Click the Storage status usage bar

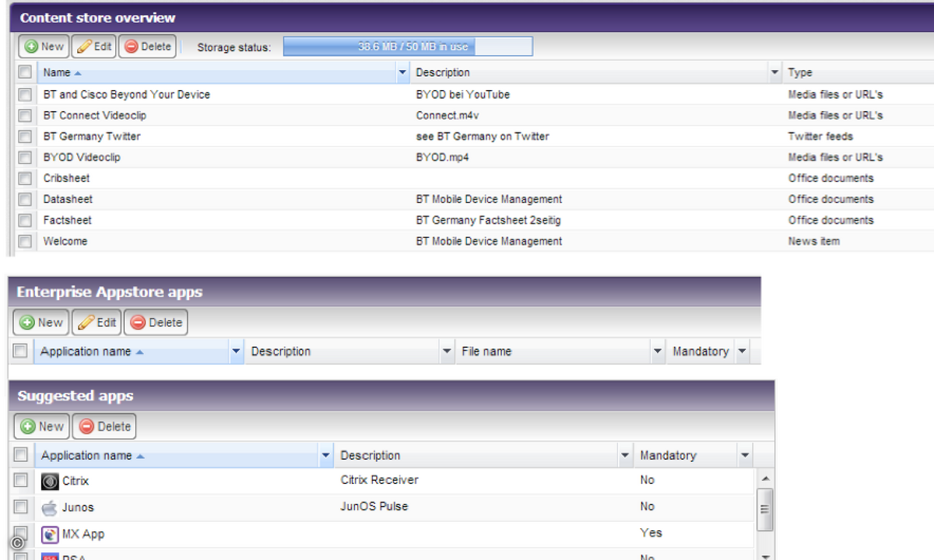point(408,47)
